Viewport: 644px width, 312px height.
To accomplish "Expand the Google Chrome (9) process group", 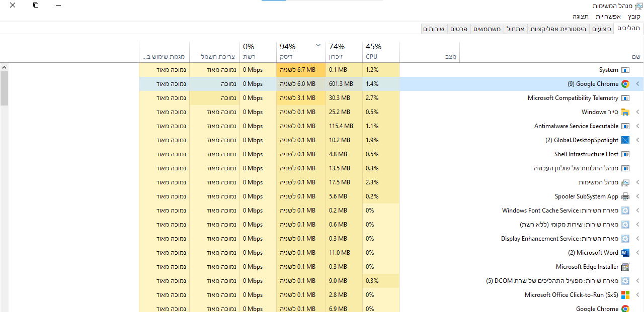I will pos(637,84).
